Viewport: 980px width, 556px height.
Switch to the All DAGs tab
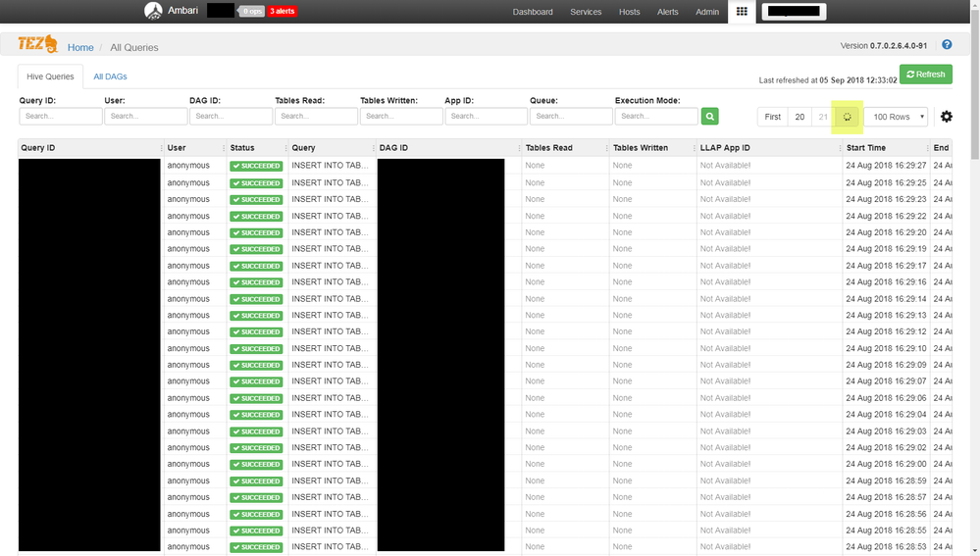(110, 76)
